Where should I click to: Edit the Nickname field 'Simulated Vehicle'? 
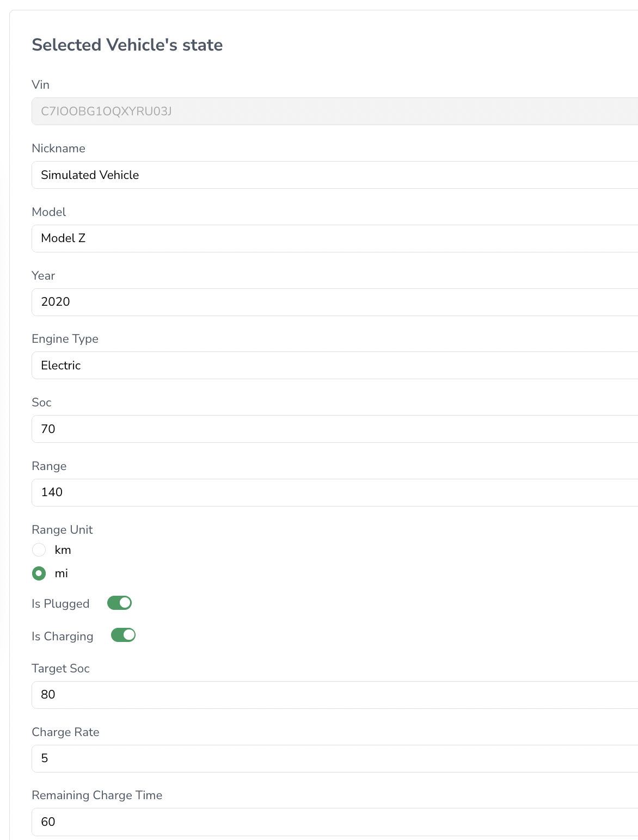point(335,175)
